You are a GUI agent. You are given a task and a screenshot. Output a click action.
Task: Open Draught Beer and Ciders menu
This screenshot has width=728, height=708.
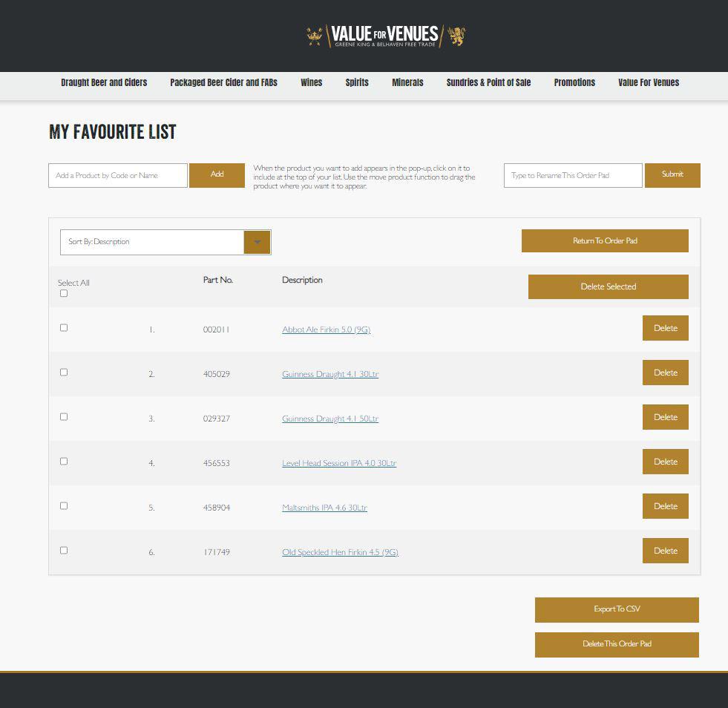pyautogui.click(x=104, y=82)
